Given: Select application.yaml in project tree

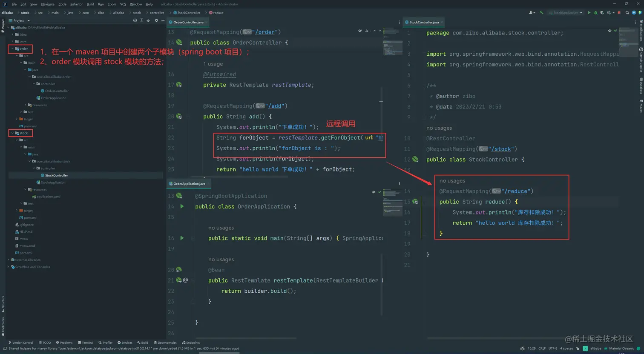Looking at the screenshot, I should click(x=48, y=197).
